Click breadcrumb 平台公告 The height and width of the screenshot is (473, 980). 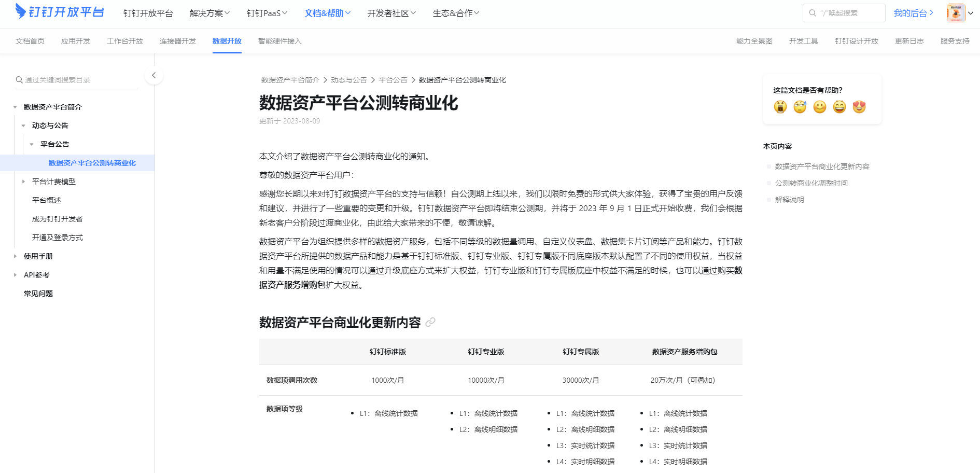pos(393,80)
